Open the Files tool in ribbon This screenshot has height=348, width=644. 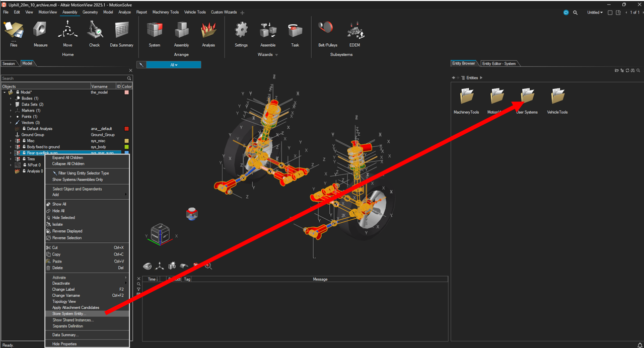tap(14, 34)
